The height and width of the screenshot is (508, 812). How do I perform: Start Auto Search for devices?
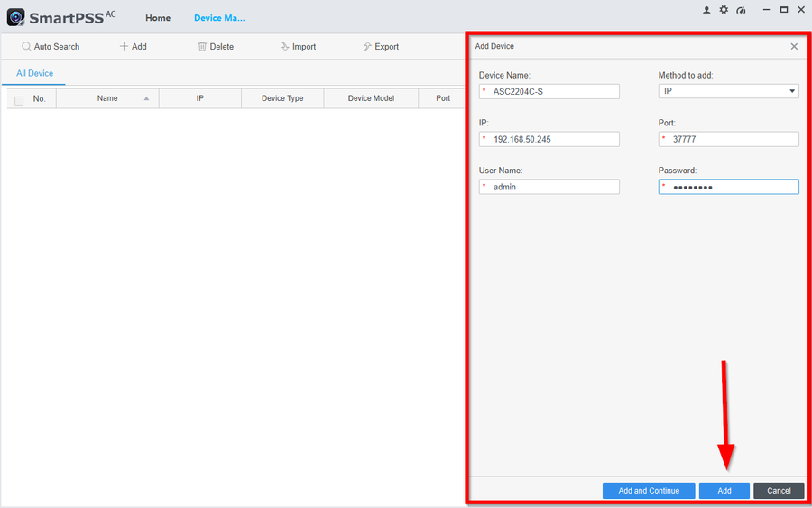(51, 47)
